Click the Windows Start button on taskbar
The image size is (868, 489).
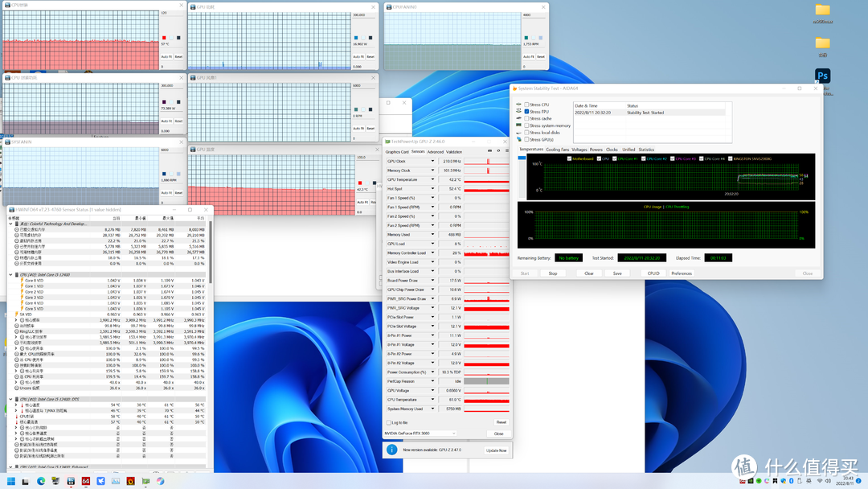(11, 481)
